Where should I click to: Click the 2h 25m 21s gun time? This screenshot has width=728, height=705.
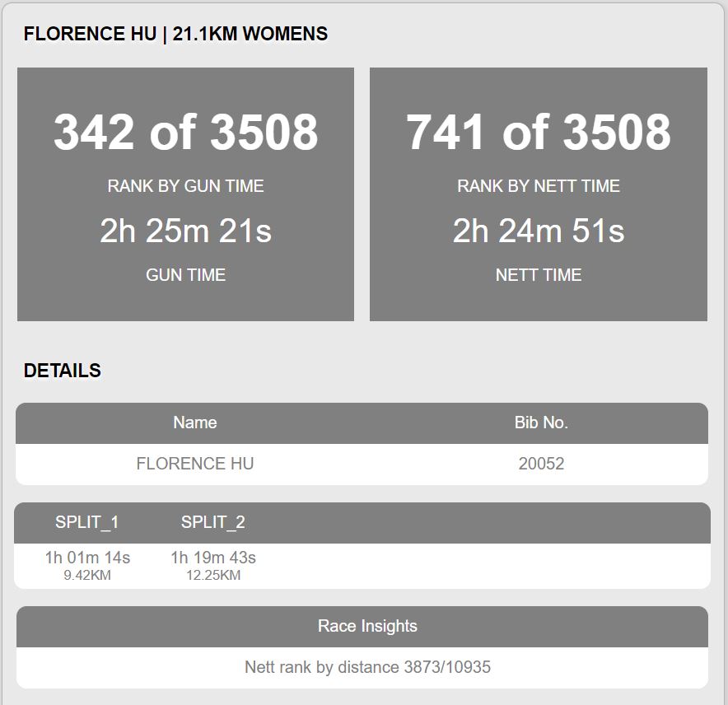click(186, 231)
